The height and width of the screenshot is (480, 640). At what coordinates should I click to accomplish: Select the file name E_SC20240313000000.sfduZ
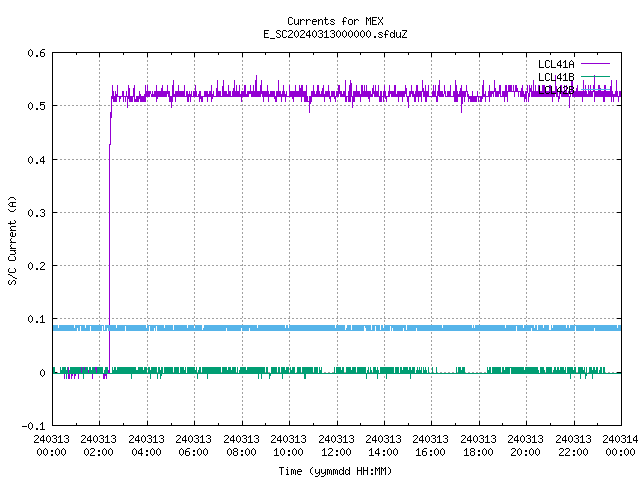[335, 34]
